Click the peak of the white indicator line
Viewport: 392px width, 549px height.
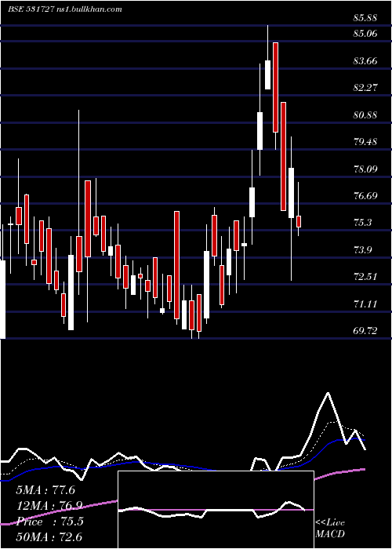point(328,393)
